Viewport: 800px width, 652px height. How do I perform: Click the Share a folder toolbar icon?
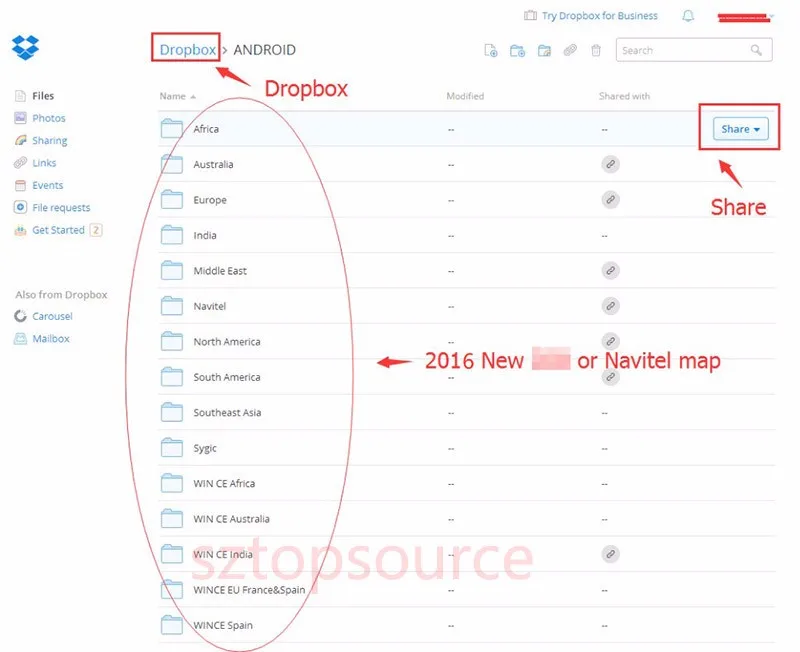[544, 51]
